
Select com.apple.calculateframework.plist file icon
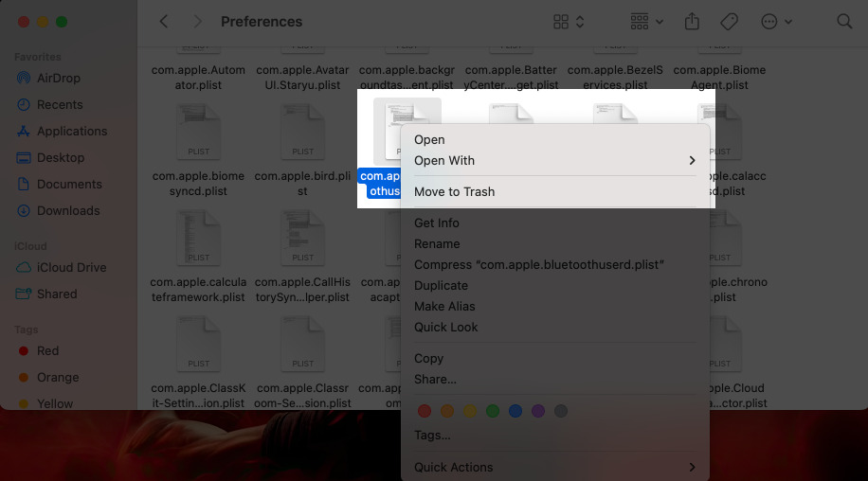click(x=199, y=238)
